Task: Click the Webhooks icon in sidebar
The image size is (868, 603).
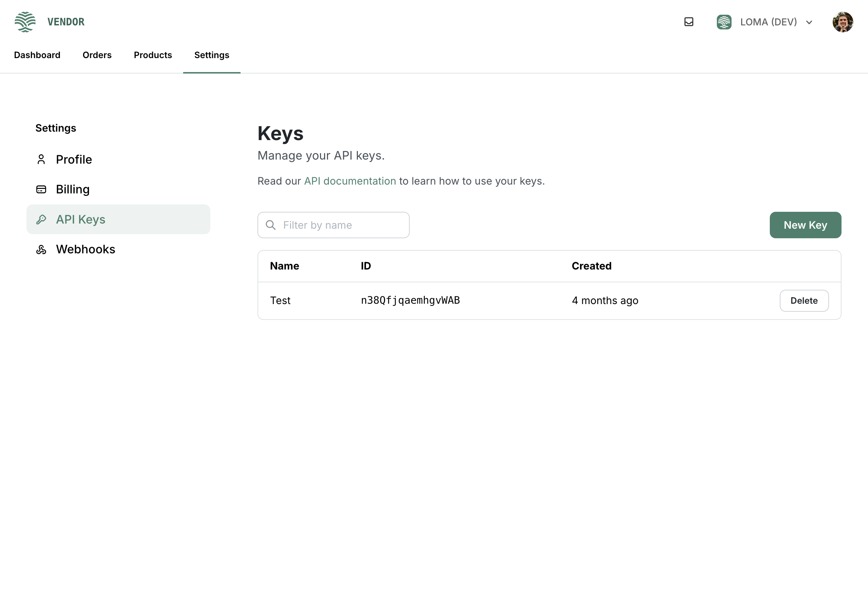Action: click(41, 249)
